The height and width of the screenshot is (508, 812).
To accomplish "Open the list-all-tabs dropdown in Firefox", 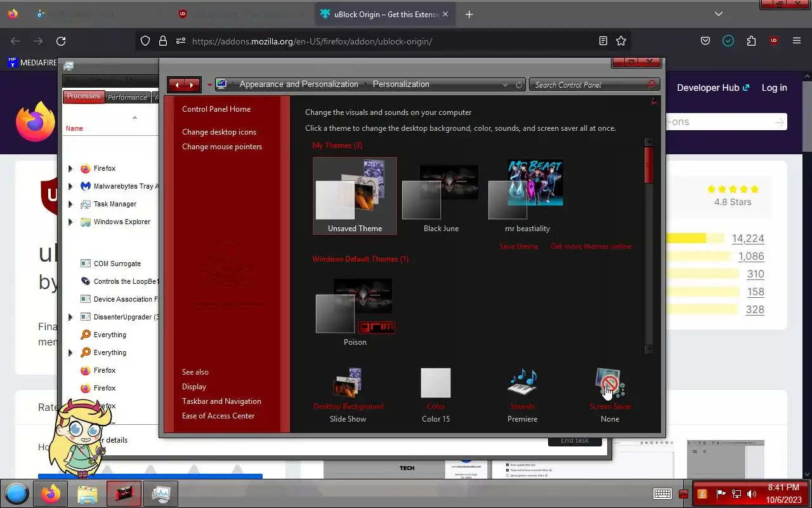I will coord(718,14).
